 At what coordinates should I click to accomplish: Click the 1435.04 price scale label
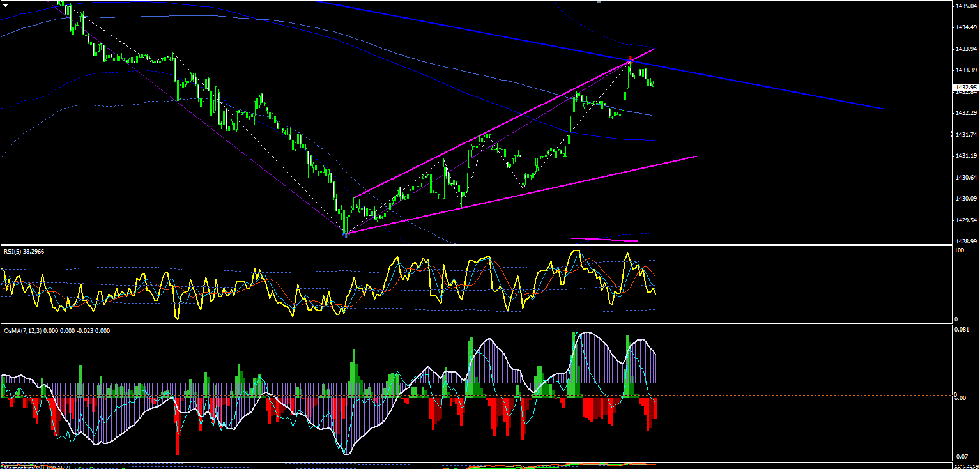tap(965, 6)
